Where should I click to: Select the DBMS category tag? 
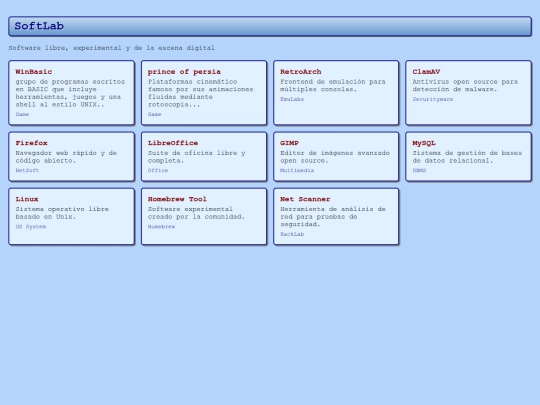(x=419, y=170)
